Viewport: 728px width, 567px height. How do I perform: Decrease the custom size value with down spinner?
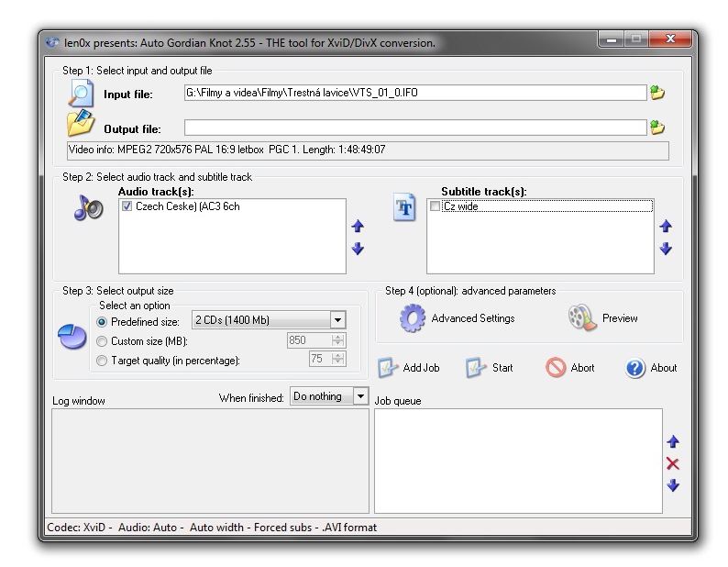click(x=338, y=343)
